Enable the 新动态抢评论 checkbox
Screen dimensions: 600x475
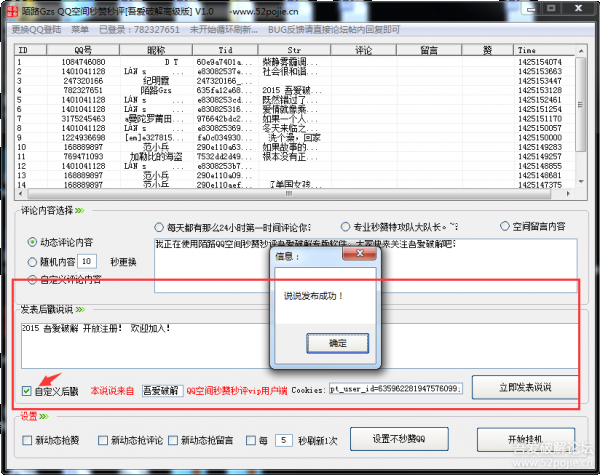pos(103,440)
